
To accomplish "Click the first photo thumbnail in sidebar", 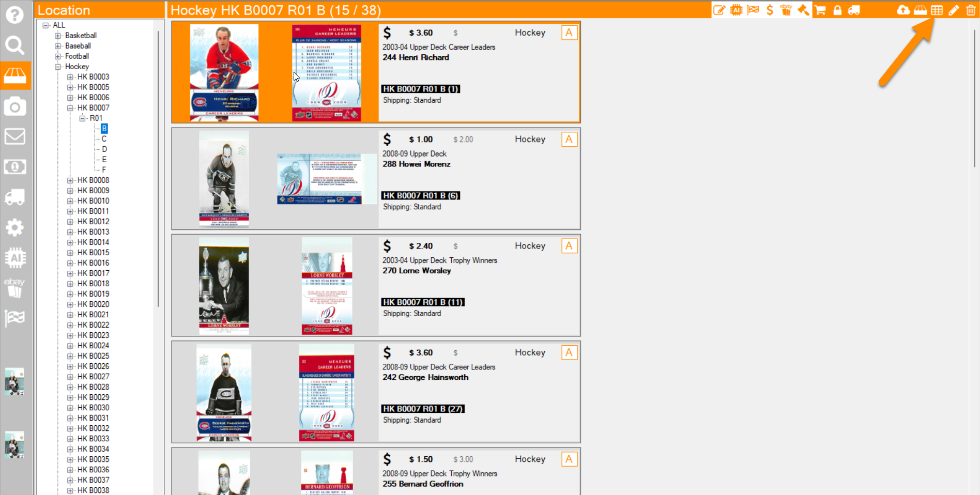I will (x=14, y=381).
